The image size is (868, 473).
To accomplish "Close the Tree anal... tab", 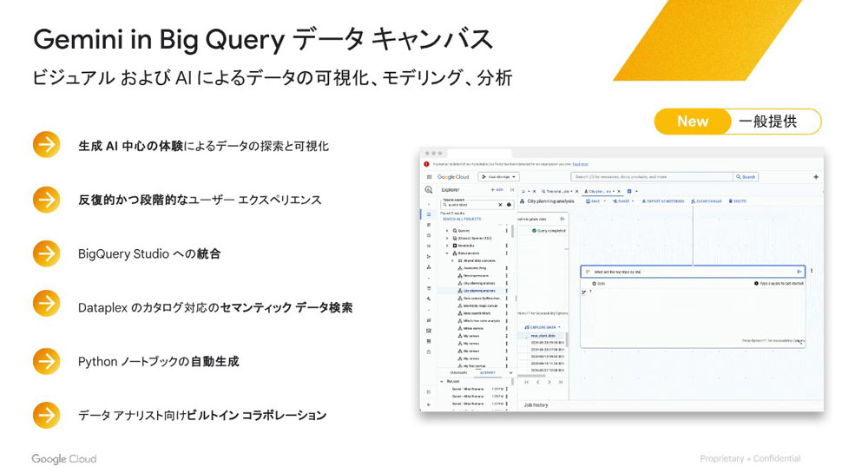I will click(x=577, y=192).
